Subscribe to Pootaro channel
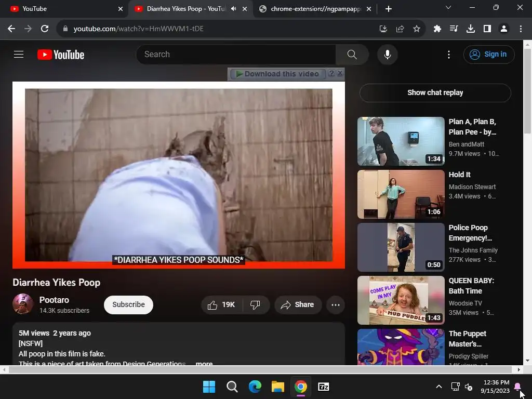 coord(129,304)
